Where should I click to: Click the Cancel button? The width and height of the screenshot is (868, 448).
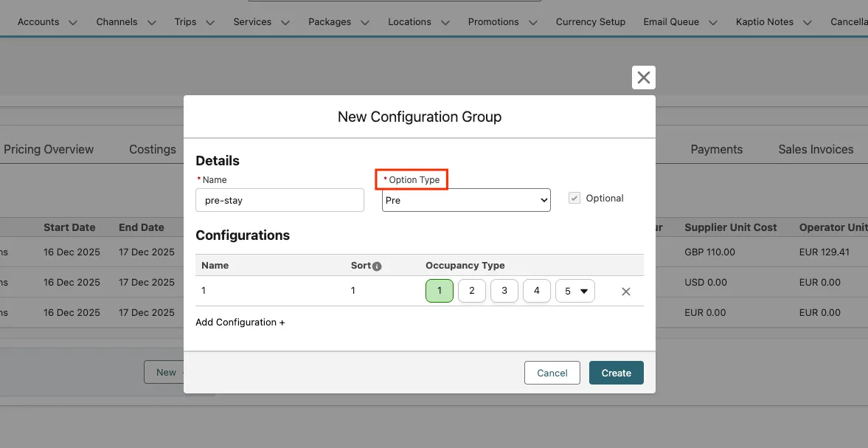(x=552, y=373)
